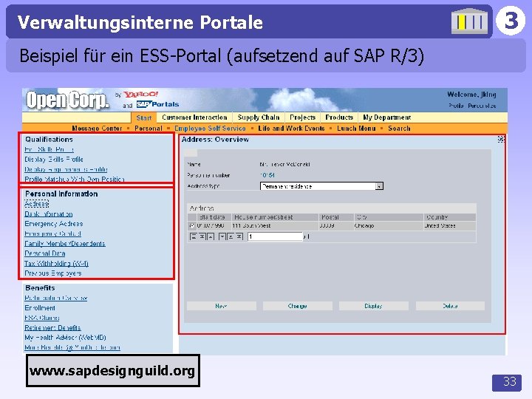Screen dimensions: 532x399
Task: Open Tax Withholding (W-4) link
Action: click(x=56, y=263)
